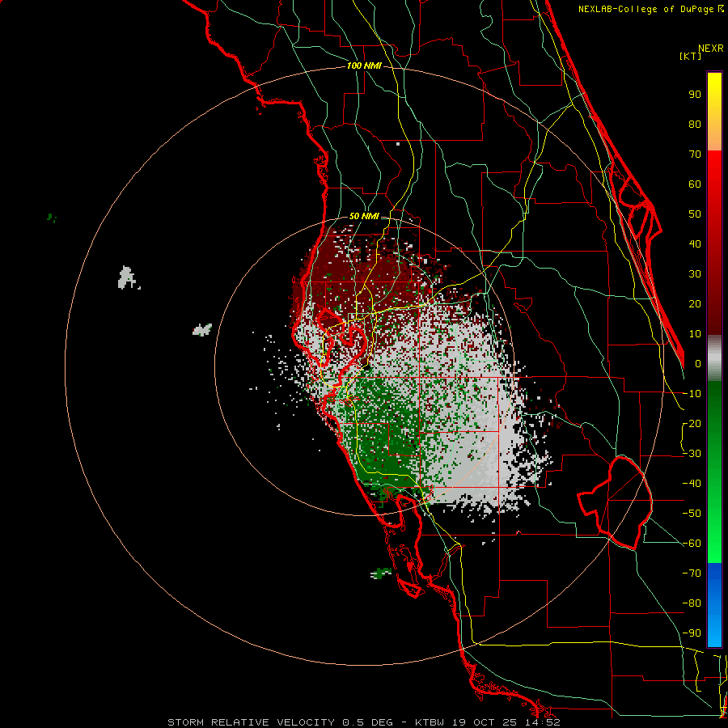Click the 50 value on the velocity scale
728x728 pixels.
695,214
